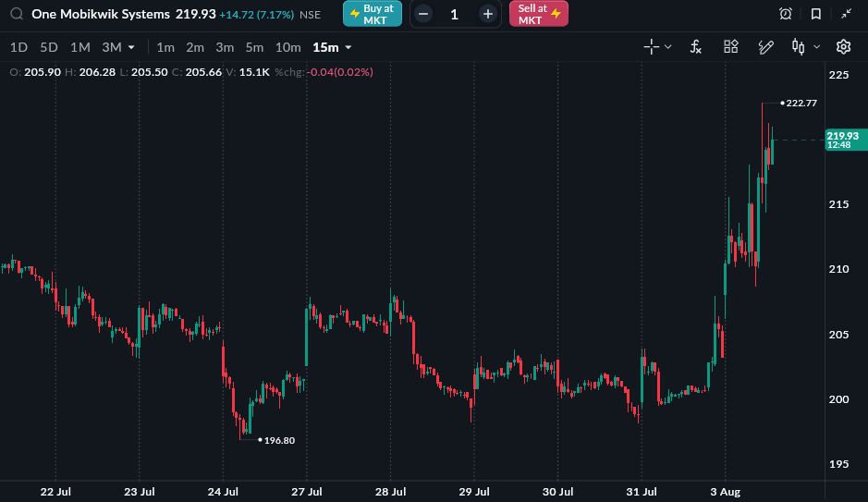
Task: Click the 196.80 low price marker
Action: point(279,441)
